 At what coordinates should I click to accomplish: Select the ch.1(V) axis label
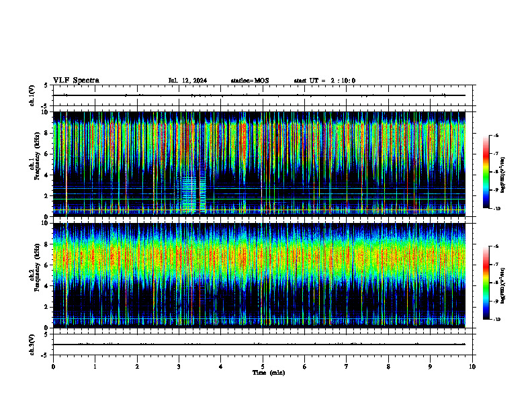point(32,95)
